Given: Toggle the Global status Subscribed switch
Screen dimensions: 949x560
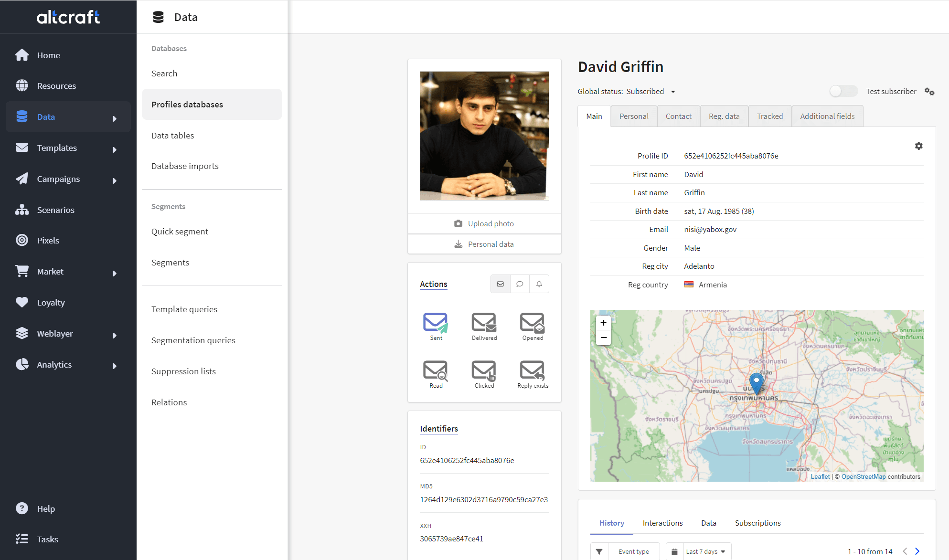Looking at the screenshot, I should point(842,91).
